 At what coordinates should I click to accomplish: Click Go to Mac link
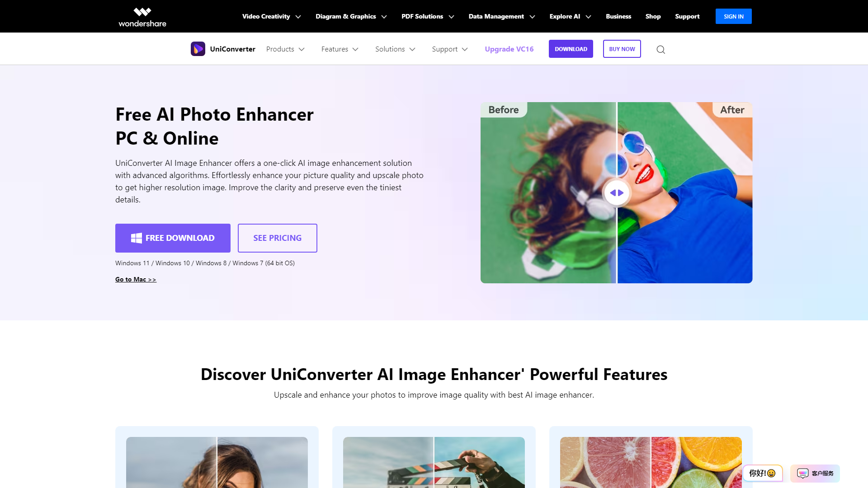pyautogui.click(x=135, y=279)
